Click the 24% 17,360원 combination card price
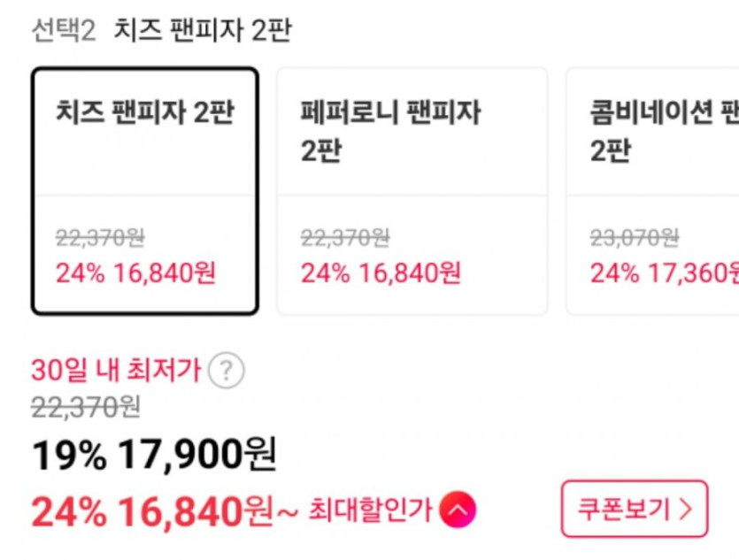 coord(664,273)
